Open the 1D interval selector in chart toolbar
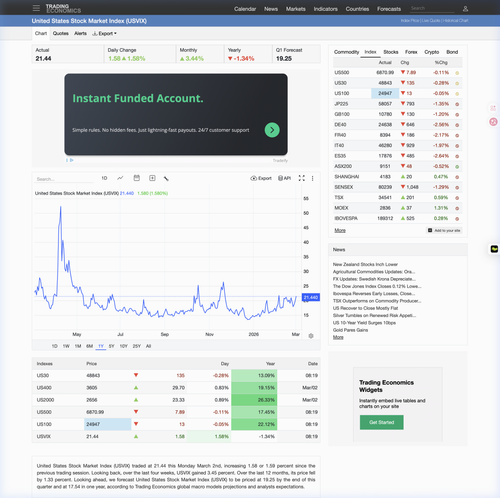This screenshot has height=498, width=500. tap(104, 178)
